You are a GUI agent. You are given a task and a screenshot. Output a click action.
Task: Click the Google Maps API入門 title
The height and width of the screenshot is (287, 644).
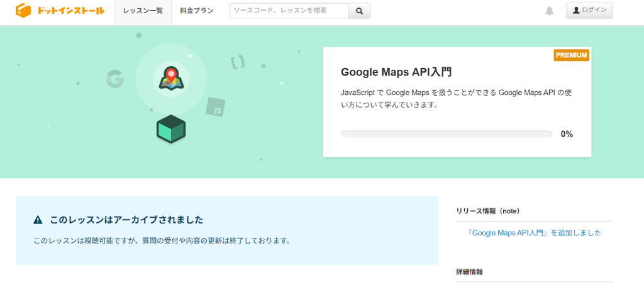pyautogui.click(x=396, y=72)
